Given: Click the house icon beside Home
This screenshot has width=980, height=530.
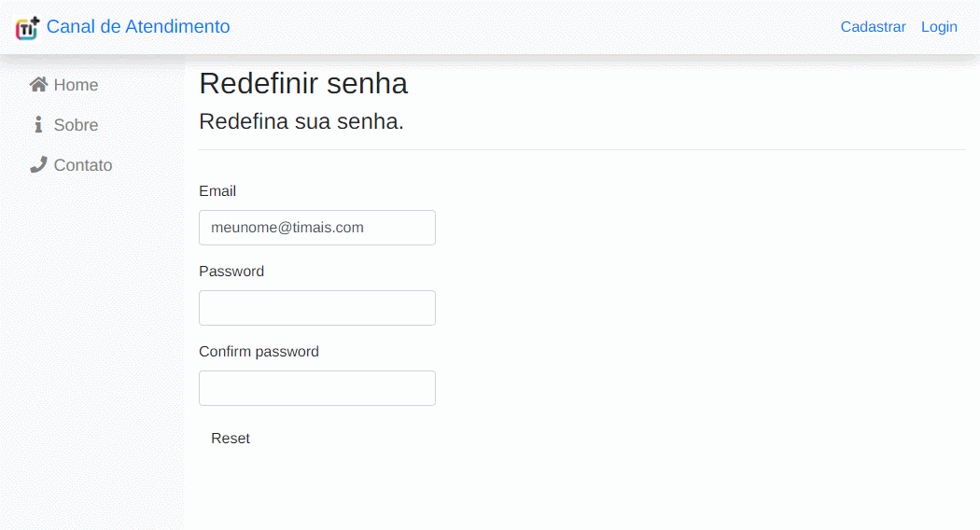Looking at the screenshot, I should (x=39, y=84).
